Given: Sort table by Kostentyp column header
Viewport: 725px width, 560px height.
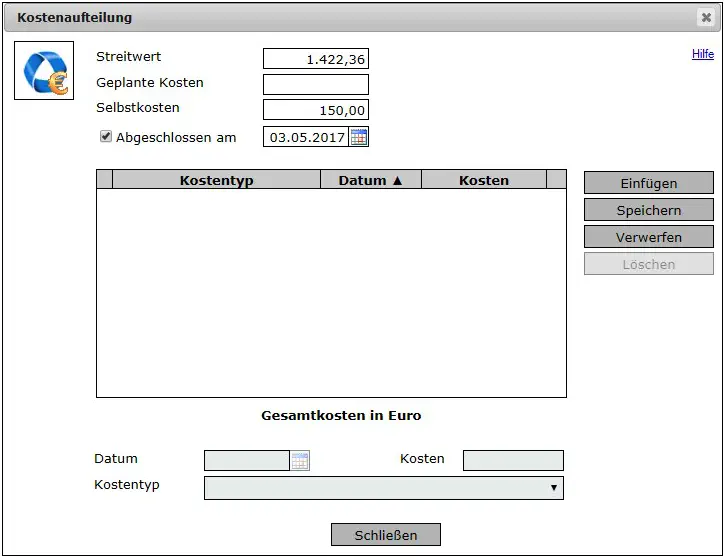Looking at the screenshot, I should pos(216,180).
